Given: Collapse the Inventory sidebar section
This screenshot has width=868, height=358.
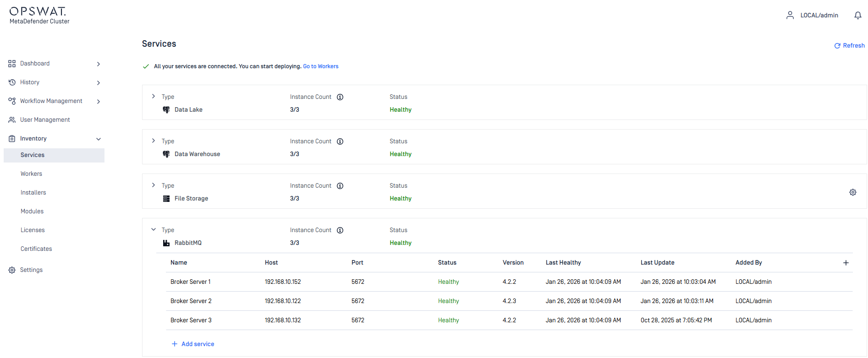Looking at the screenshot, I should [98, 139].
